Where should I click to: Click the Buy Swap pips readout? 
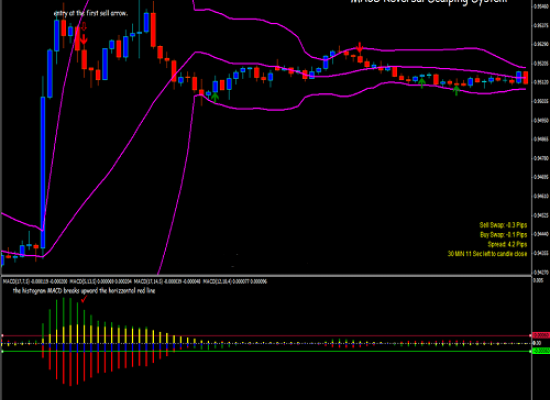(x=503, y=234)
